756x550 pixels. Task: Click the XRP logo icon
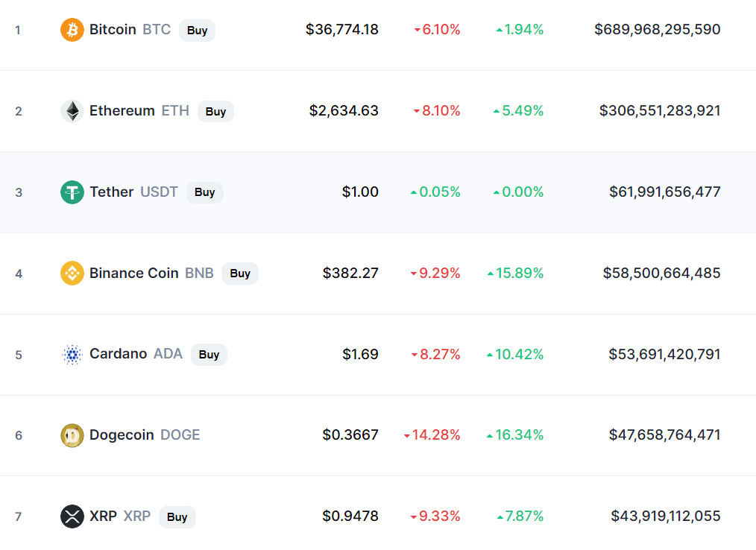click(72, 516)
